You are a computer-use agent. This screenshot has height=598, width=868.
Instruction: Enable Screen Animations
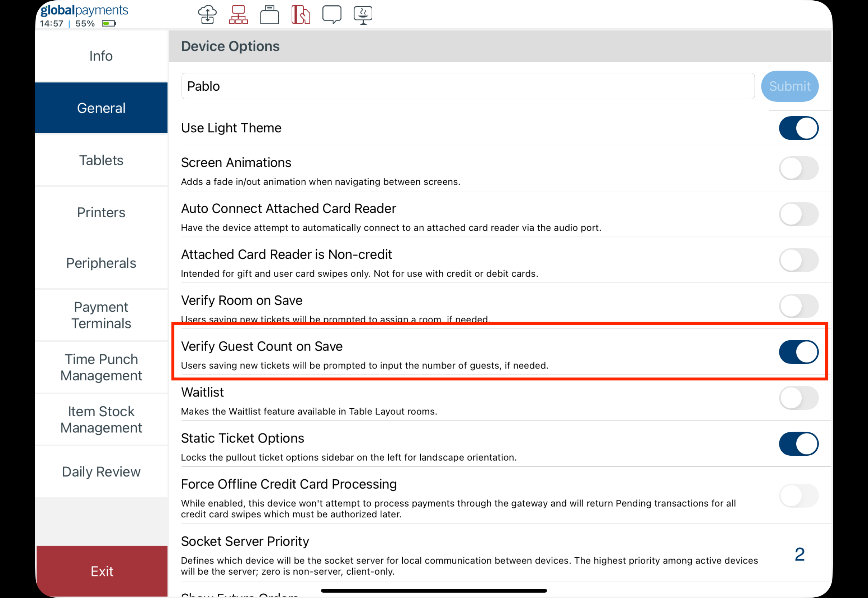(x=799, y=168)
